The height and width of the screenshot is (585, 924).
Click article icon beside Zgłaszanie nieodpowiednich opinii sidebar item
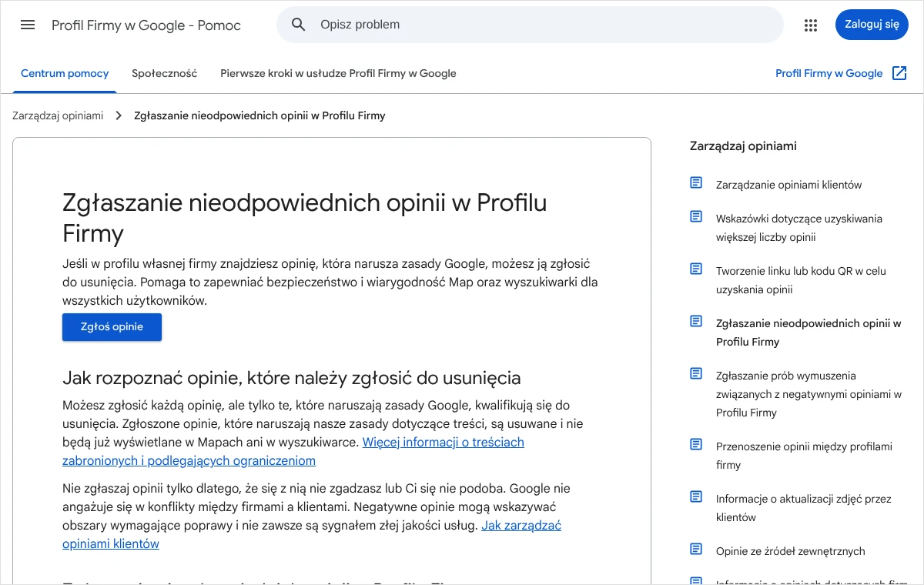pyautogui.click(x=696, y=322)
